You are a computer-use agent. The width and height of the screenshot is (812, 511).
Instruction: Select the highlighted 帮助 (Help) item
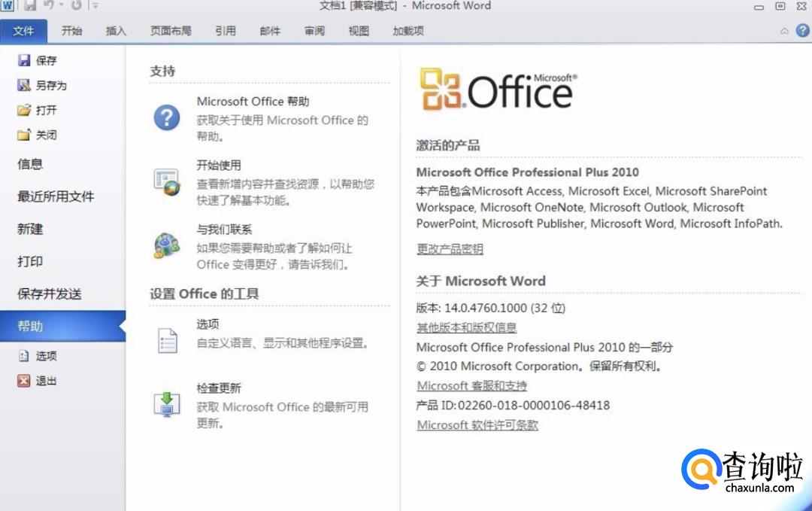click(x=62, y=327)
